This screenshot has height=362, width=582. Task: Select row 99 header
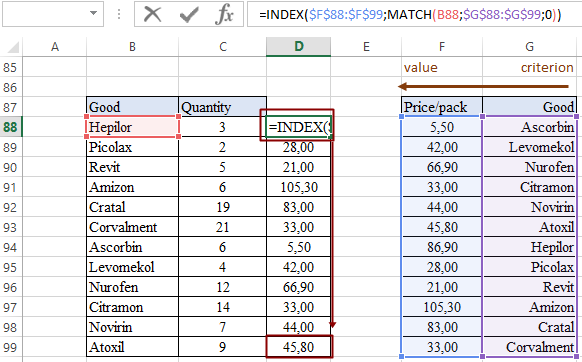click(x=11, y=348)
